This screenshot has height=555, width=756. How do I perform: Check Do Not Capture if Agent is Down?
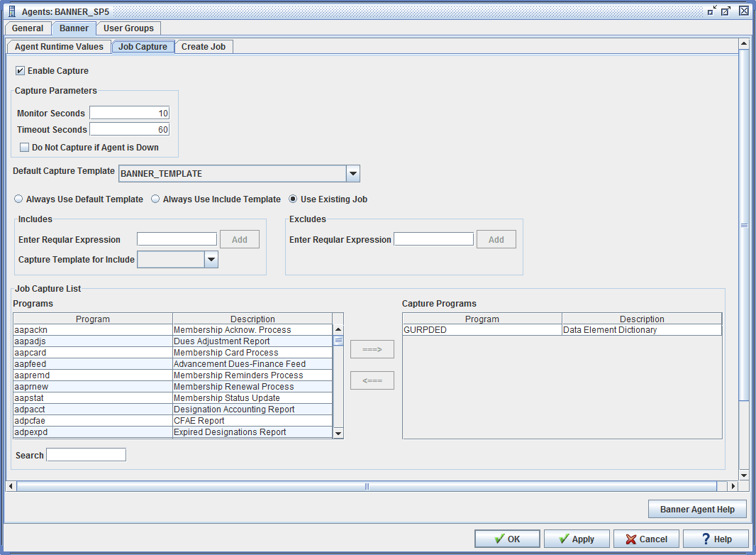24,147
